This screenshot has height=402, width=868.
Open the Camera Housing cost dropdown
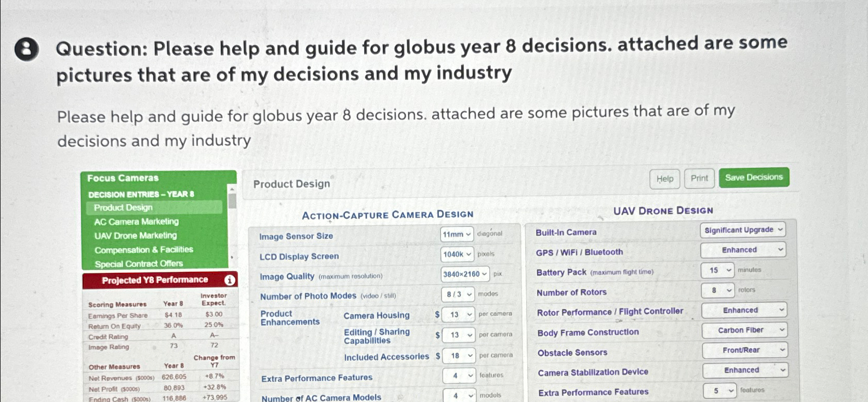pos(459,314)
